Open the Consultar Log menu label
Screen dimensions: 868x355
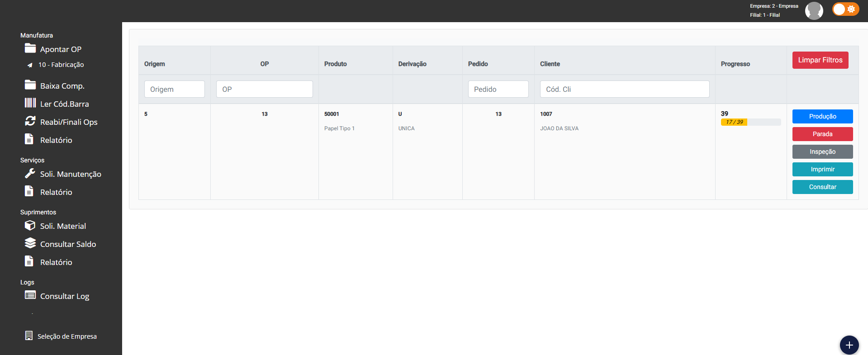coord(65,296)
